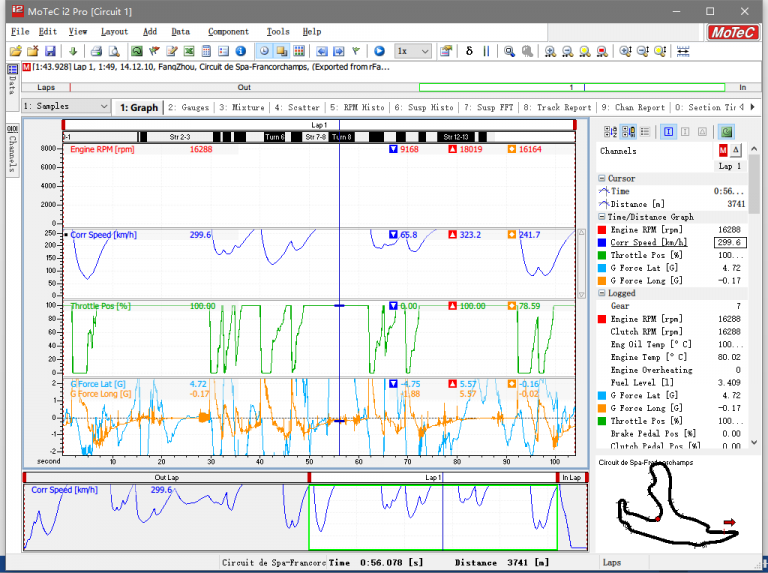Collapse the Logged group
The height and width of the screenshot is (573, 768).
click(x=602, y=293)
